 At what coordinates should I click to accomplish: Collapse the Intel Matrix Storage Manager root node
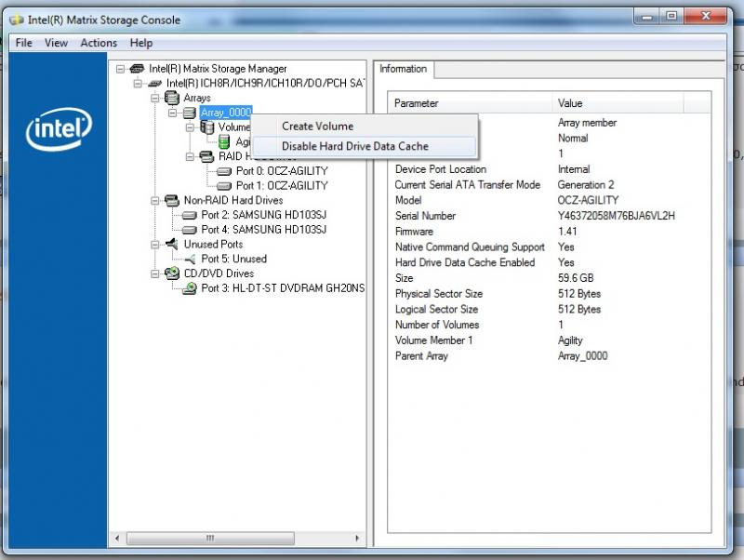pos(121,69)
